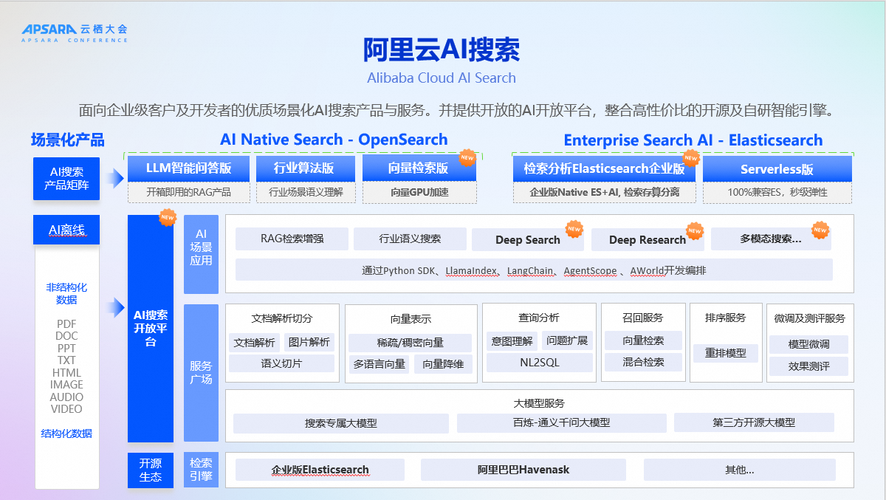This screenshot has height=500, width=886.
Task: Click the Apsara Conference logo
Action: point(75,33)
